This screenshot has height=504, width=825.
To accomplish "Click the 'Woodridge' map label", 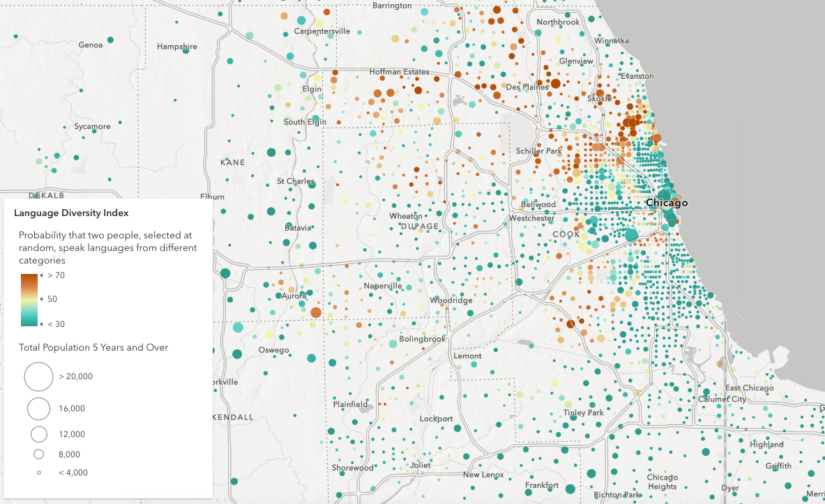I will coord(451,300).
